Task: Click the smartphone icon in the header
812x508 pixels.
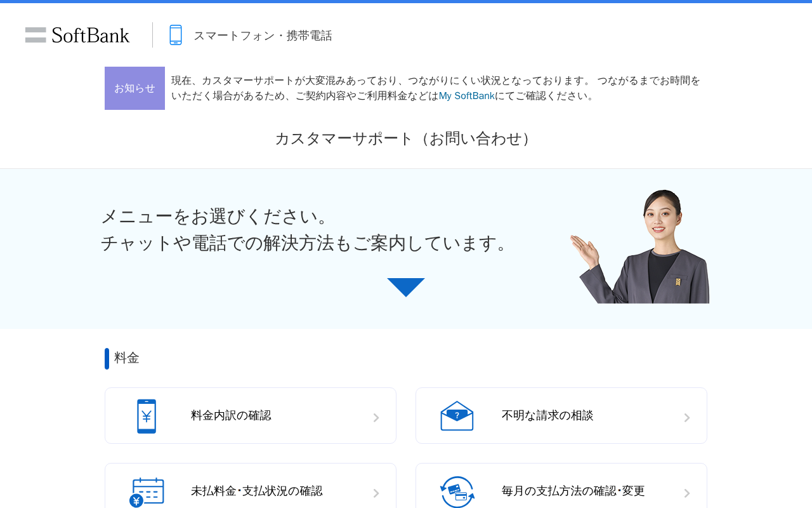Action: click(176, 35)
